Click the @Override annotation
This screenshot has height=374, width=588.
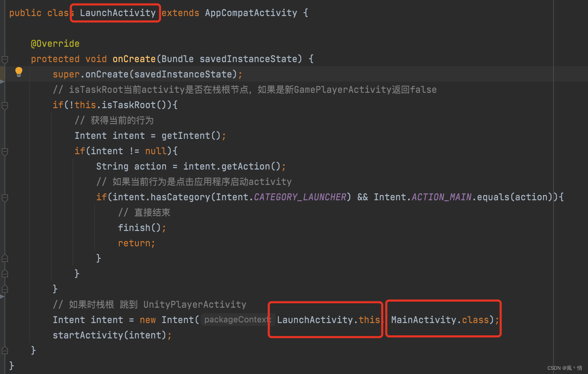[x=55, y=44]
